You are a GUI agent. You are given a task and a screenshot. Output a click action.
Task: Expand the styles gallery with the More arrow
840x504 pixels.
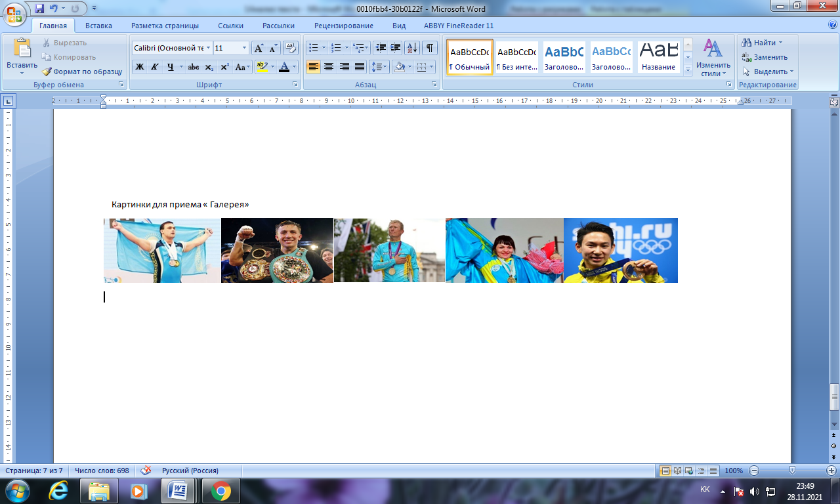coord(688,70)
